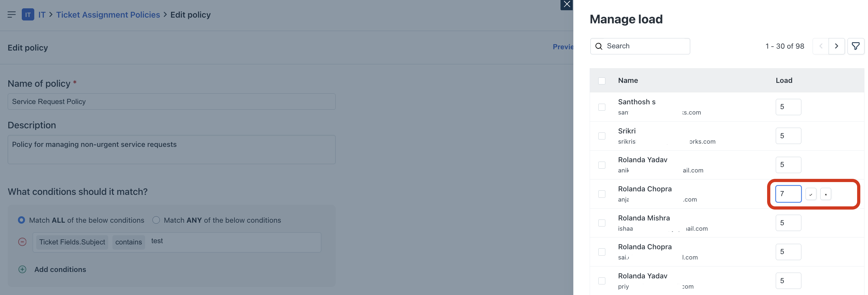The width and height of the screenshot is (868, 295).
Task: Open the hamburger navigation menu
Action: tap(12, 14)
